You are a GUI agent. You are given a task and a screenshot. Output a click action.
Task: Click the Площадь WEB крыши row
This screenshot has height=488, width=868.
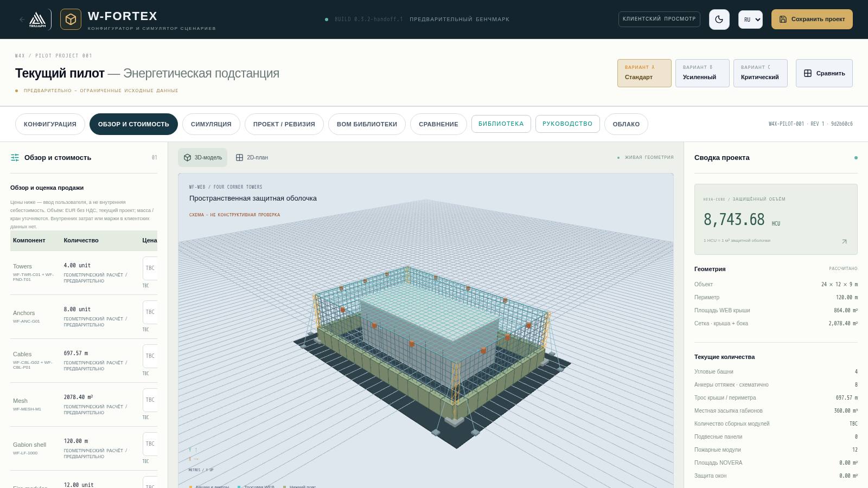pos(776,310)
